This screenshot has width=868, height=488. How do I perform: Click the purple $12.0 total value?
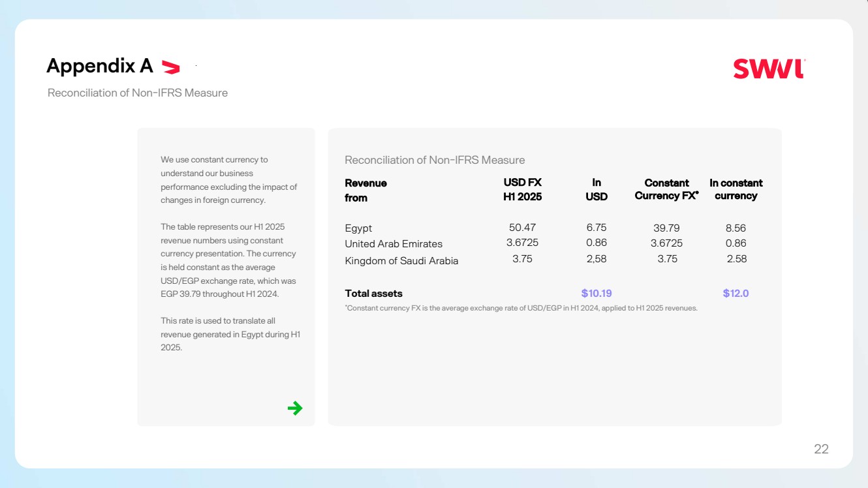(736, 294)
